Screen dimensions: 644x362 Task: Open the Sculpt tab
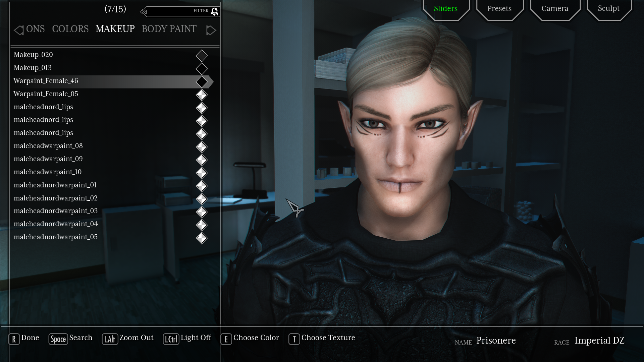point(608,9)
